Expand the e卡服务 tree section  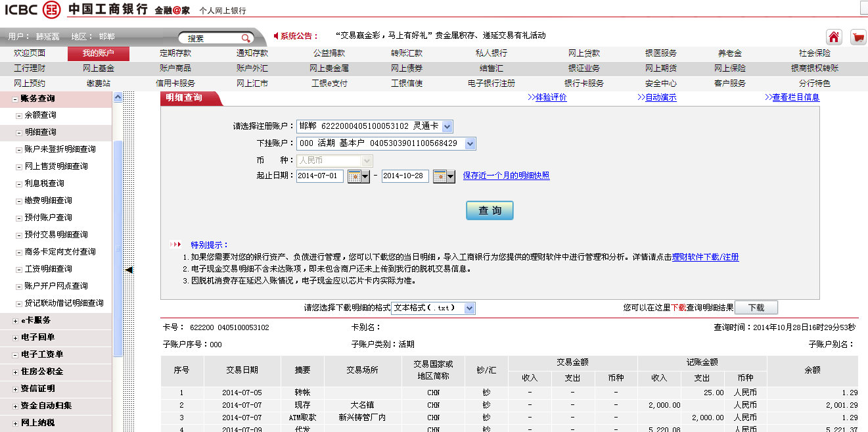(16, 321)
